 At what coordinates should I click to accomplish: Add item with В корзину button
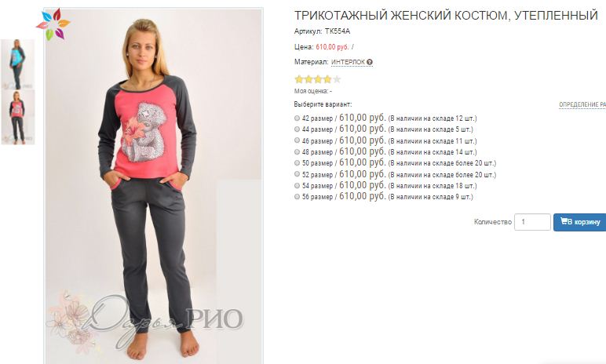580,222
